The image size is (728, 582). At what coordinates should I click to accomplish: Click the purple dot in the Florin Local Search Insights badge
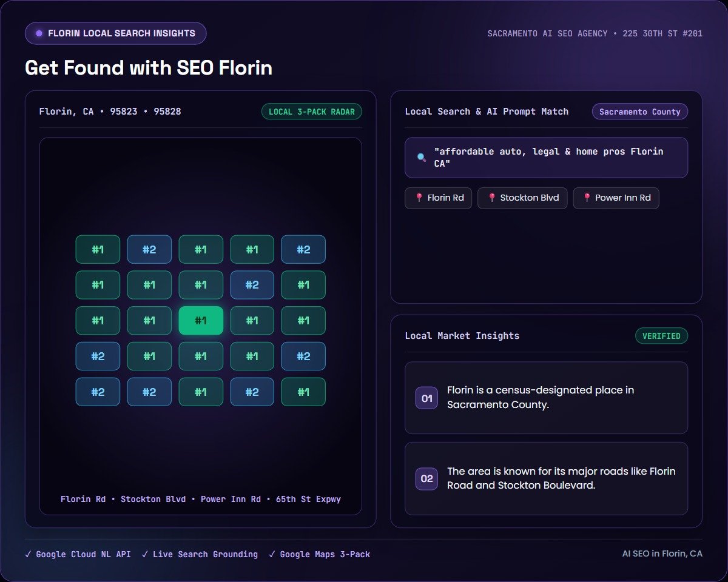click(x=39, y=33)
